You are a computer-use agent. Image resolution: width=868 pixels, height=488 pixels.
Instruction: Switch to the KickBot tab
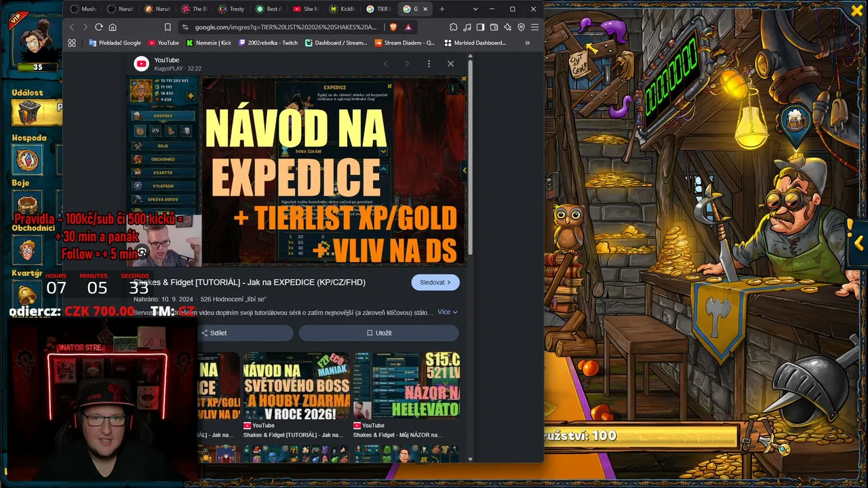click(342, 9)
